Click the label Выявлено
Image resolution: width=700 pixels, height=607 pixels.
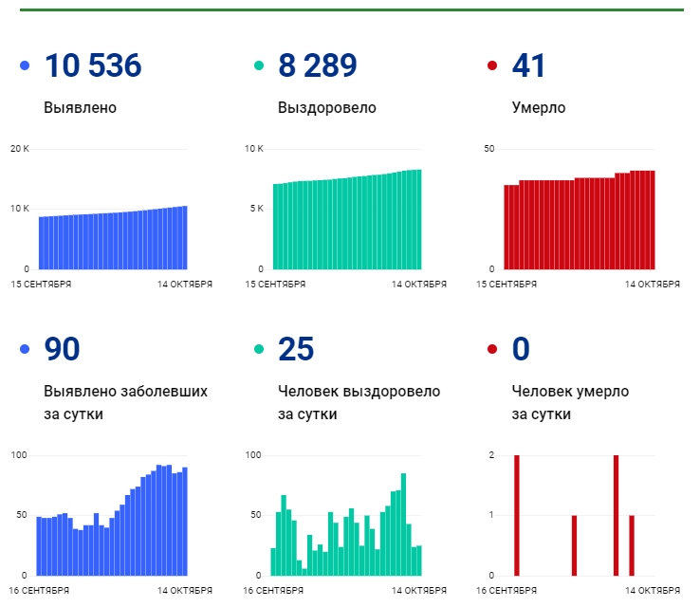80,107
